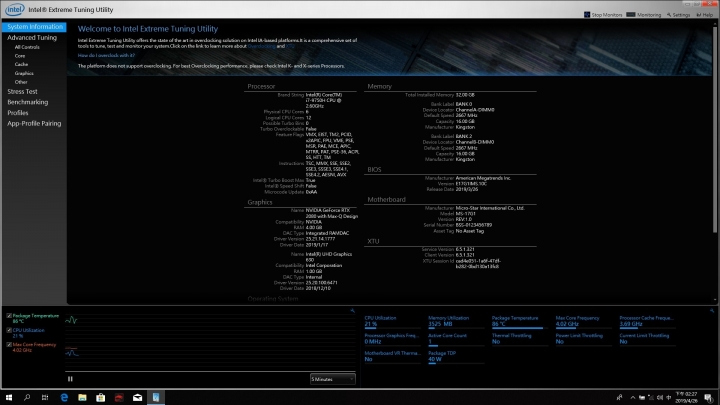This screenshot has width=720, height=405.
Task: Open the red dragon app on the taskbar
Action: click(119, 398)
